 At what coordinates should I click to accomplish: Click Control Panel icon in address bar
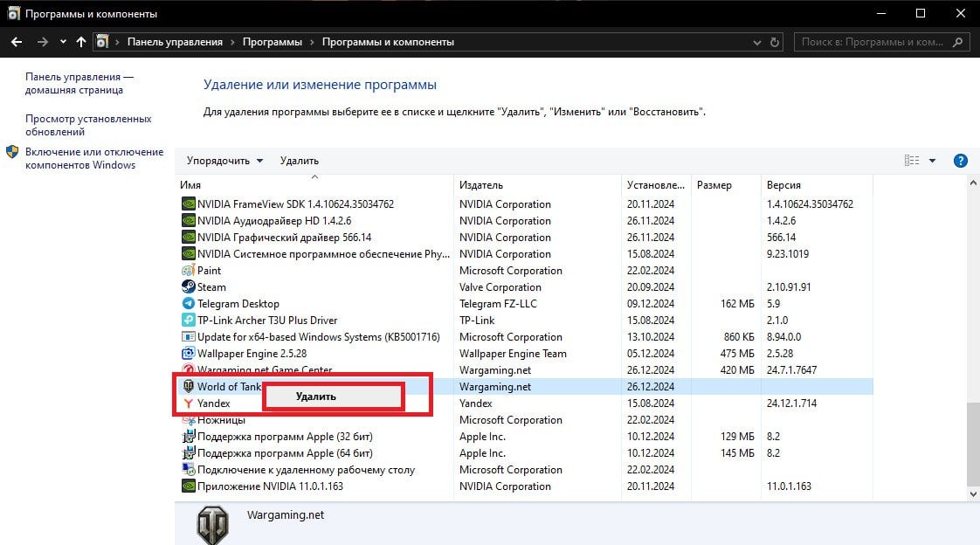102,42
